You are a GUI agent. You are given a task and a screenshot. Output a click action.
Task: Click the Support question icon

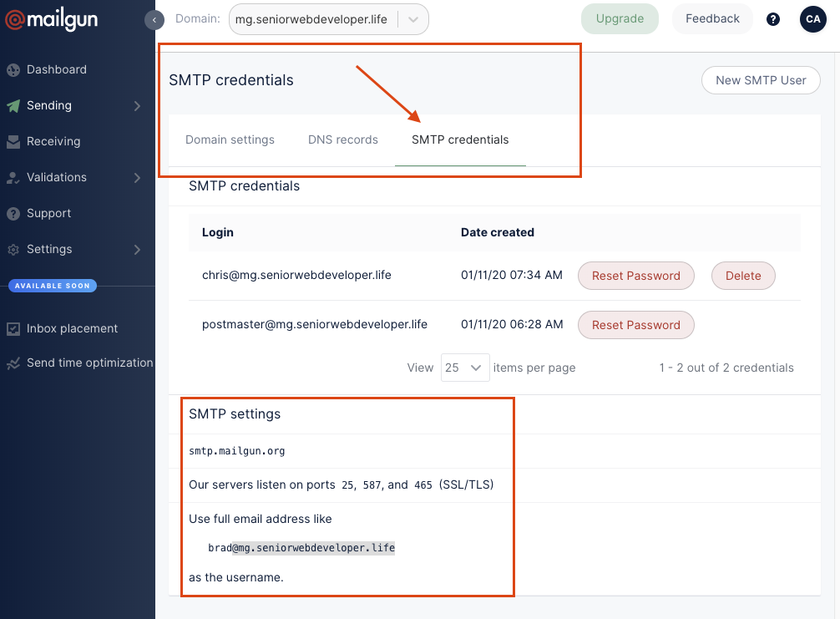(13, 213)
